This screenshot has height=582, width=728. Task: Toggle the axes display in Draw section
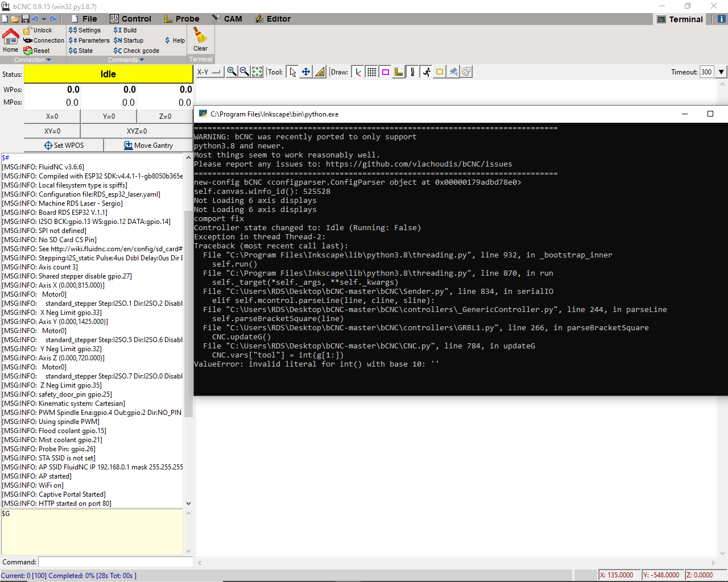[x=358, y=72]
